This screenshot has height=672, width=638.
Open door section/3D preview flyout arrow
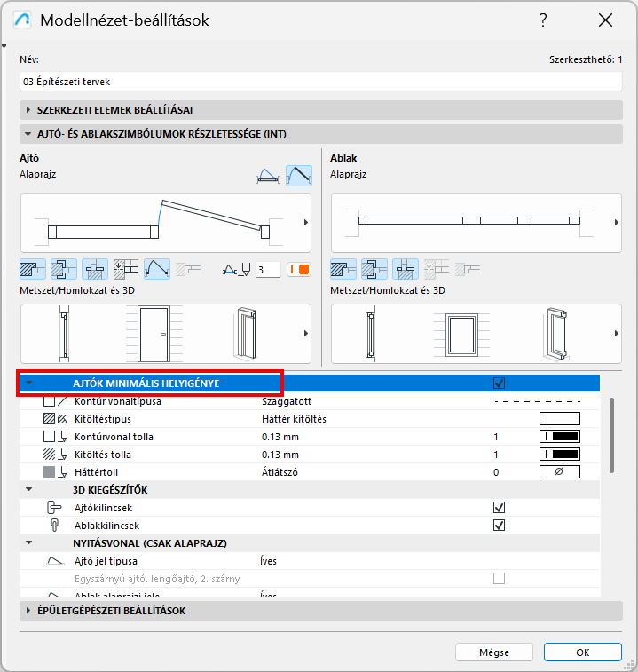305,334
